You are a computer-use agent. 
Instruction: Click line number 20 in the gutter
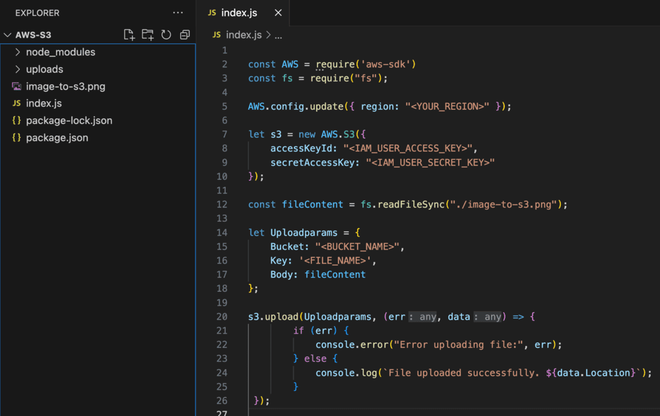[222, 316]
